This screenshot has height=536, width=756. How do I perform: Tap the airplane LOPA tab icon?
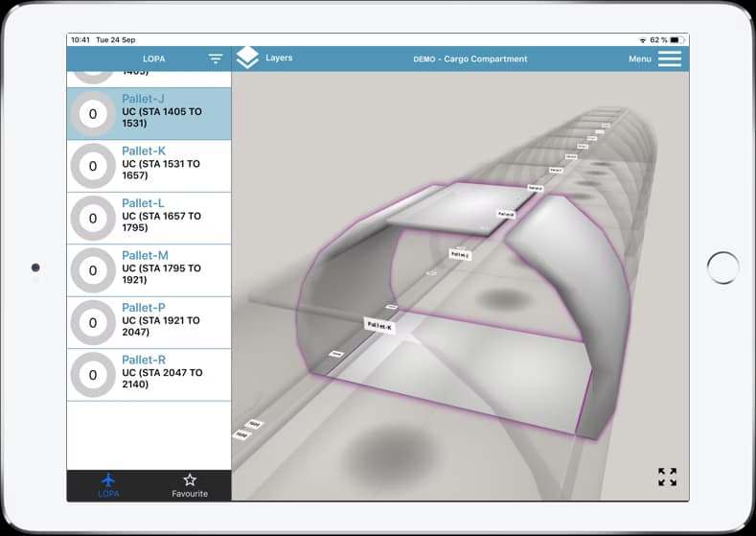coord(108,479)
